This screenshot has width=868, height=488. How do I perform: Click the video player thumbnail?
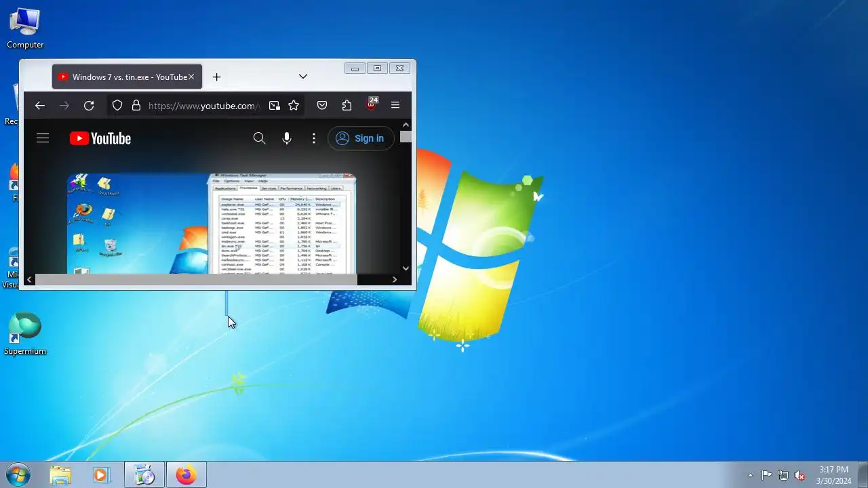click(x=212, y=224)
